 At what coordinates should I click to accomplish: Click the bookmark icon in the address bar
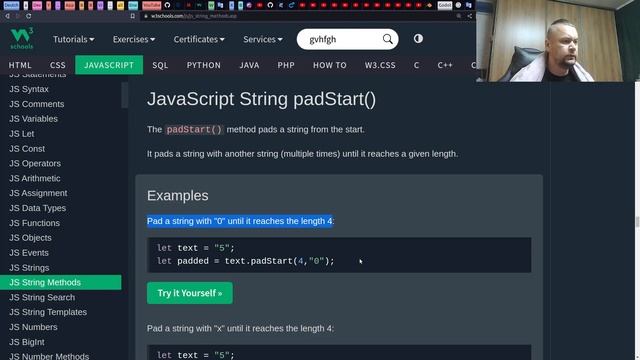click(x=133, y=16)
